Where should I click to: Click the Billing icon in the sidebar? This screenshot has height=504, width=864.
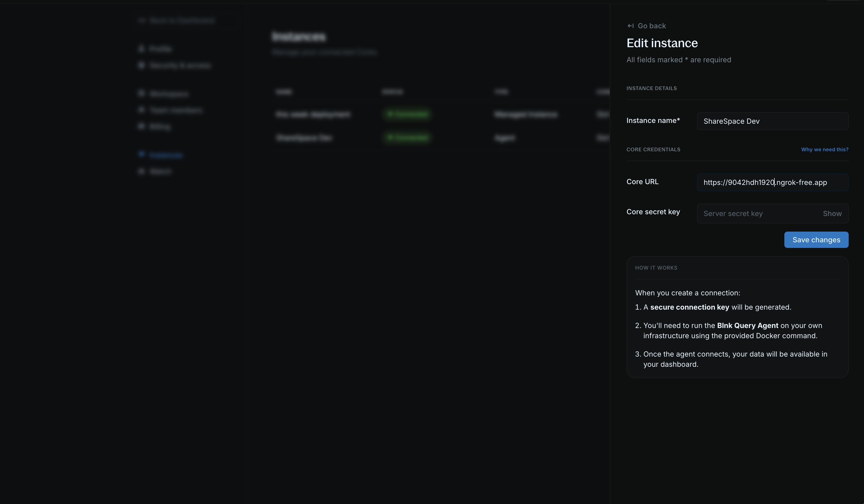pyautogui.click(x=142, y=126)
